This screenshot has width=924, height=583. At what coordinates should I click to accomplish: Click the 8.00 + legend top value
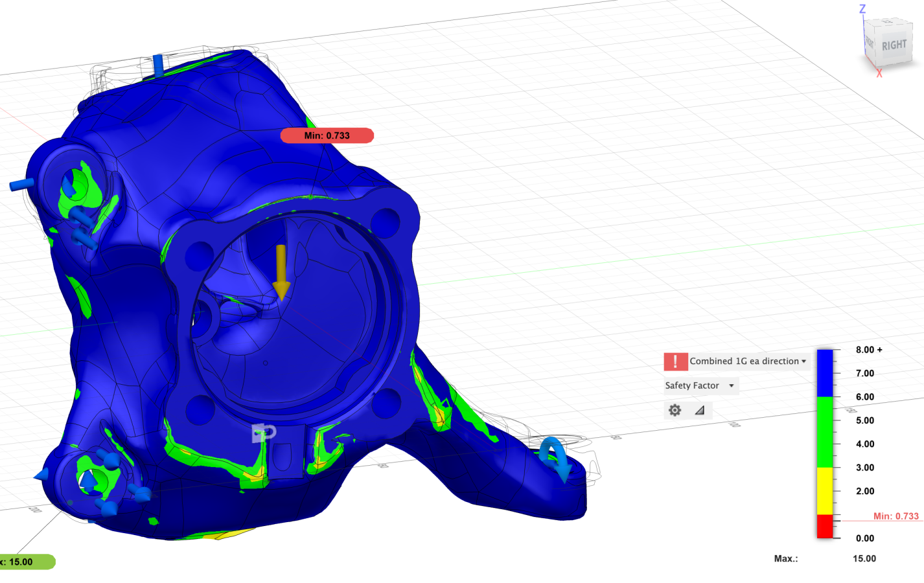click(868, 350)
